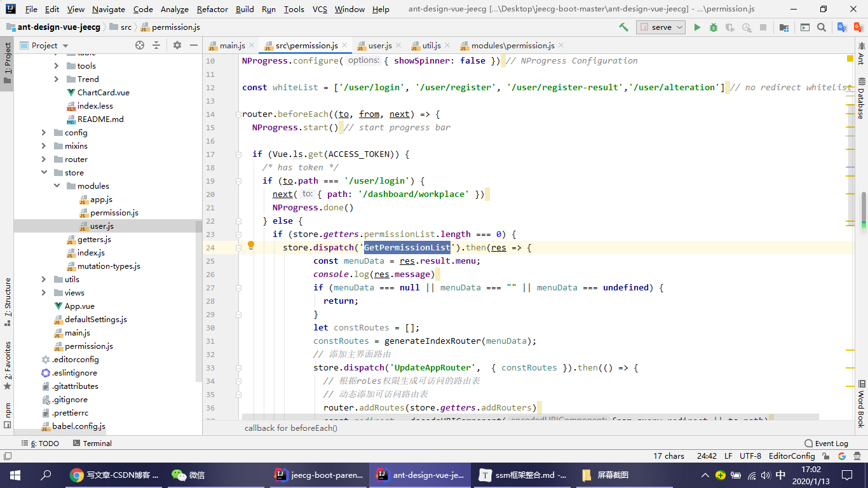Toggle tool window bars icon in status bar corner
868x488 pixels.
coord(7,456)
